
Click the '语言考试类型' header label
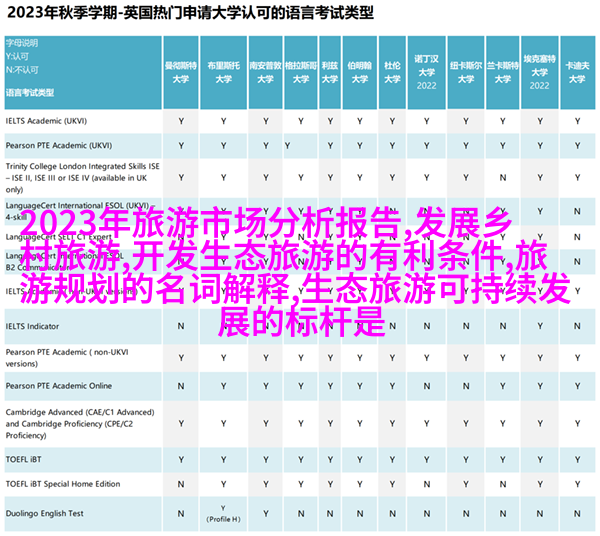(30, 93)
